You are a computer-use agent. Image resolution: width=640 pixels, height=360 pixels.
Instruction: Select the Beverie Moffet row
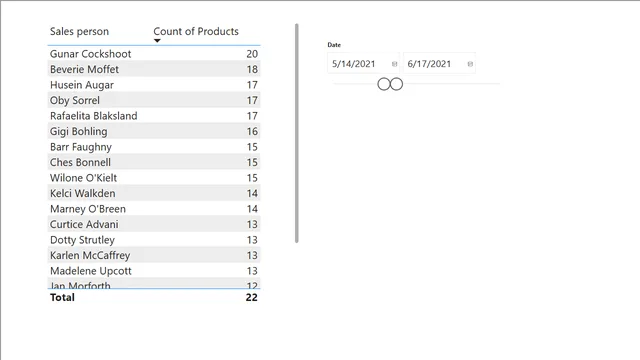click(x=154, y=69)
